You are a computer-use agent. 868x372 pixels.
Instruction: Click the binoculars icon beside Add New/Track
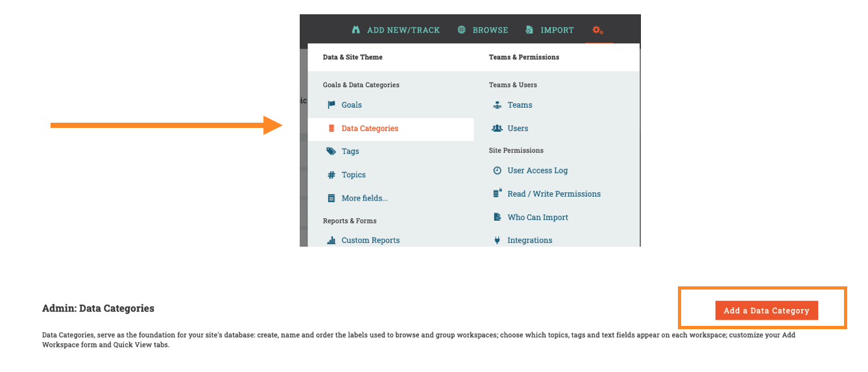[356, 30]
